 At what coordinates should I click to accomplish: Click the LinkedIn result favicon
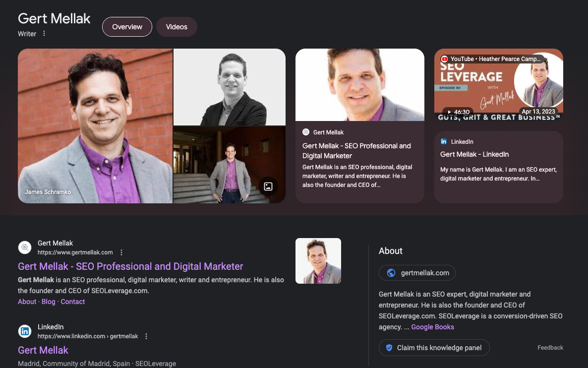coord(25,331)
